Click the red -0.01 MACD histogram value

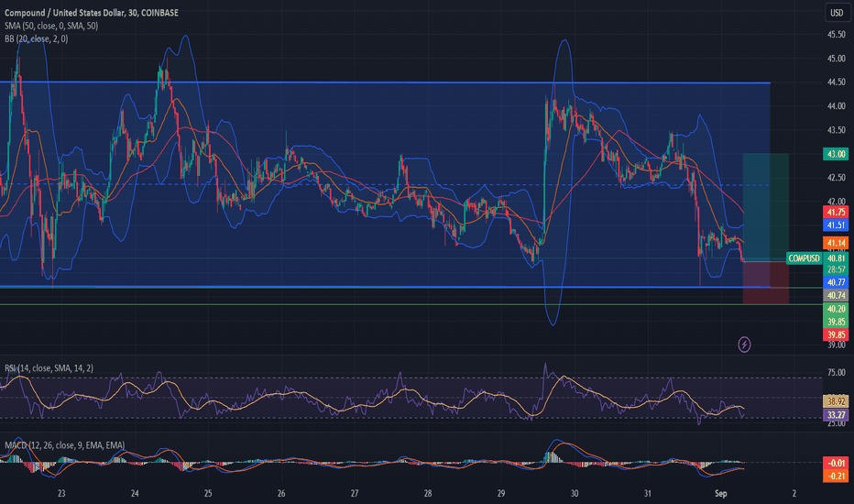tap(836, 463)
